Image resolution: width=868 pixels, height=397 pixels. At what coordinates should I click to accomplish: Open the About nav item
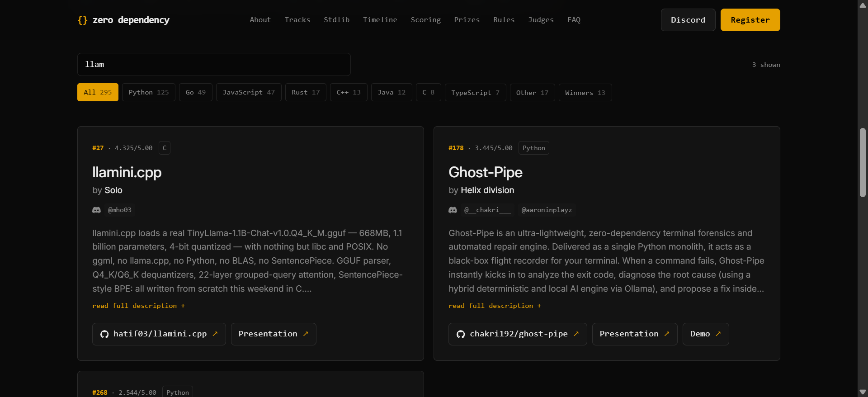260,20
